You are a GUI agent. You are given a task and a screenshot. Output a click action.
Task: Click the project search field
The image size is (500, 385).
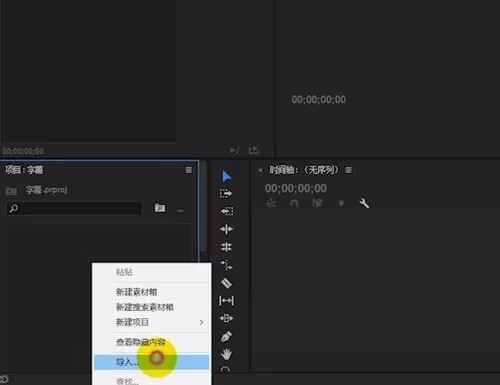[74, 209]
